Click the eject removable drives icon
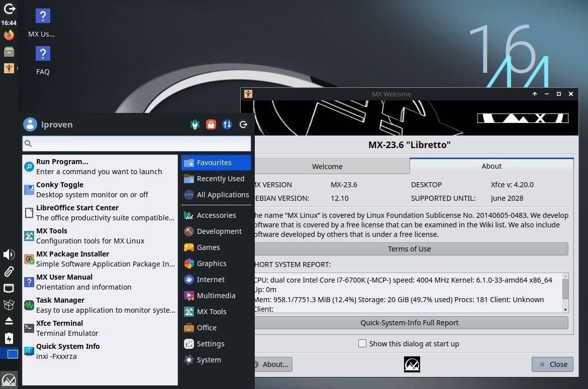The width and height of the screenshot is (588, 389). click(9, 321)
